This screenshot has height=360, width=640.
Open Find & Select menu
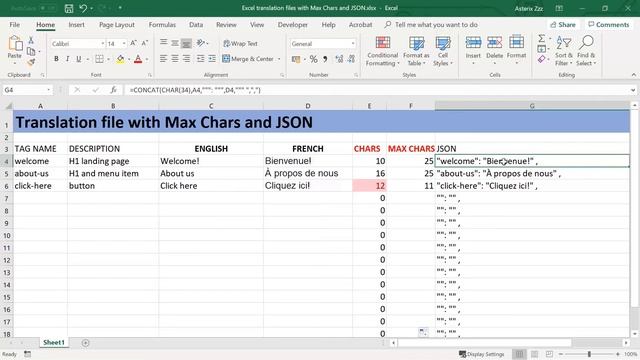[x=586, y=51]
